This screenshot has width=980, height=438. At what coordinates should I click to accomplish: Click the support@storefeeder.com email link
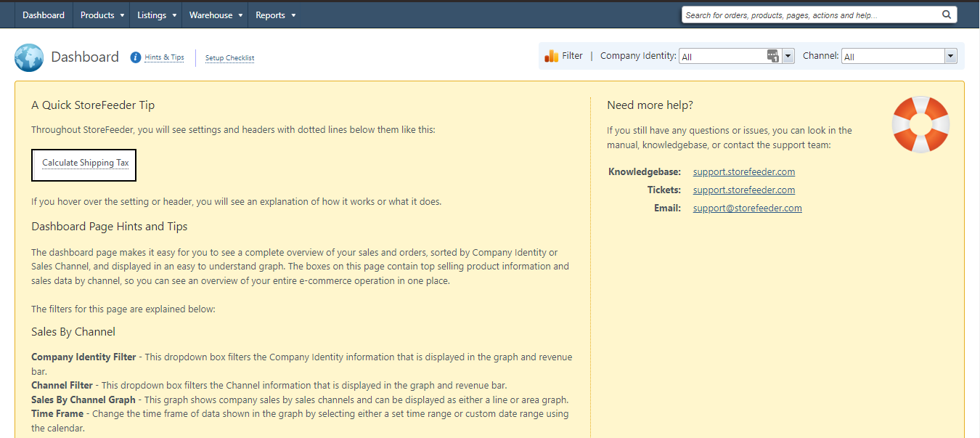[x=748, y=208]
